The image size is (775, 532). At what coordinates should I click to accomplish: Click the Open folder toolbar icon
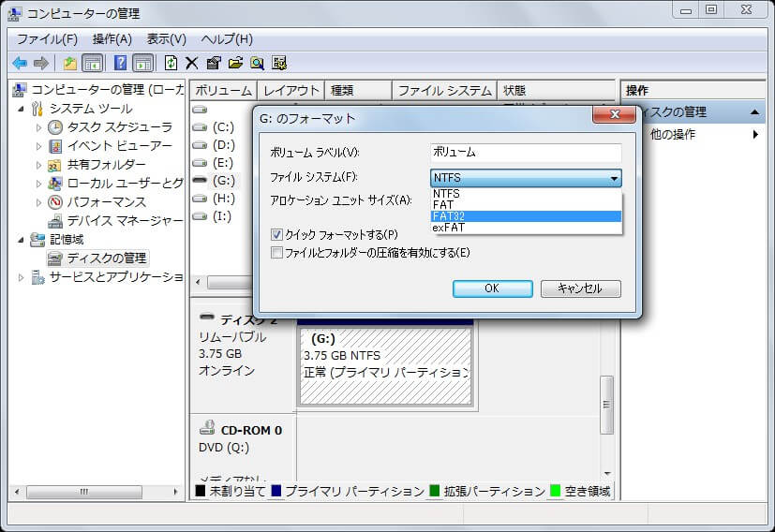[x=235, y=64]
